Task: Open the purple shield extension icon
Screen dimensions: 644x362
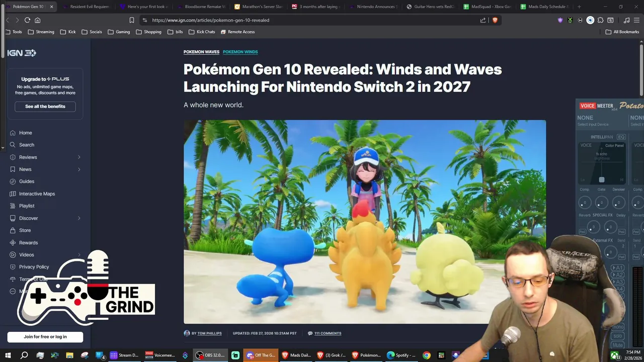Action: [560, 20]
